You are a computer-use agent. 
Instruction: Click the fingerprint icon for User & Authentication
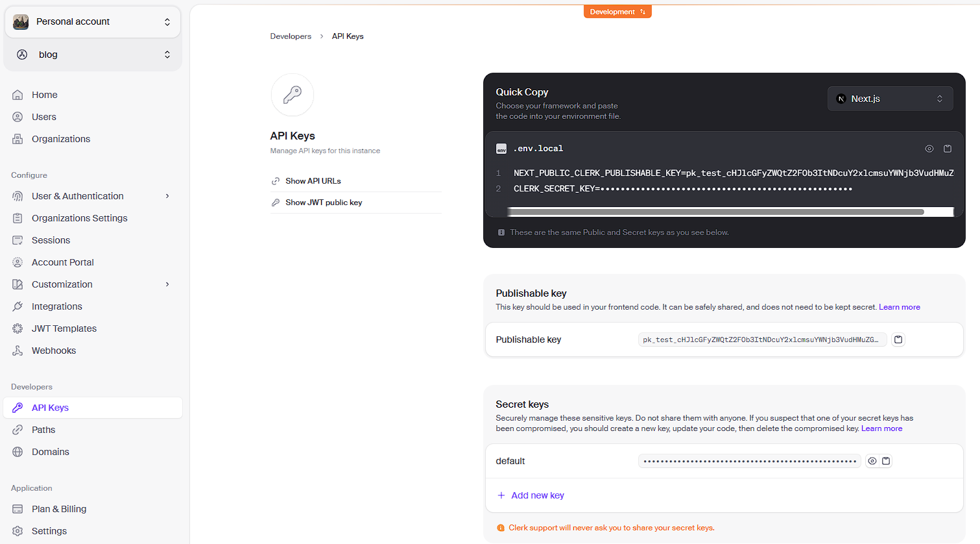coord(18,196)
